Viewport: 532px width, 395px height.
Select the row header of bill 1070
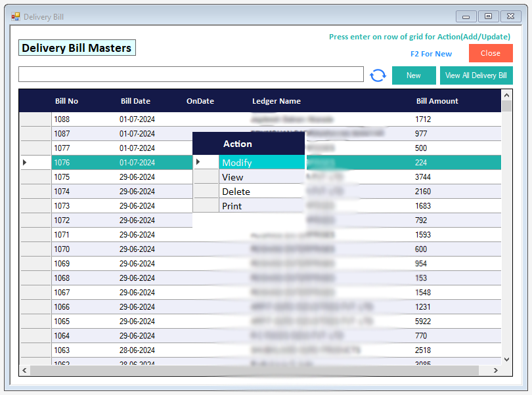coord(35,249)
